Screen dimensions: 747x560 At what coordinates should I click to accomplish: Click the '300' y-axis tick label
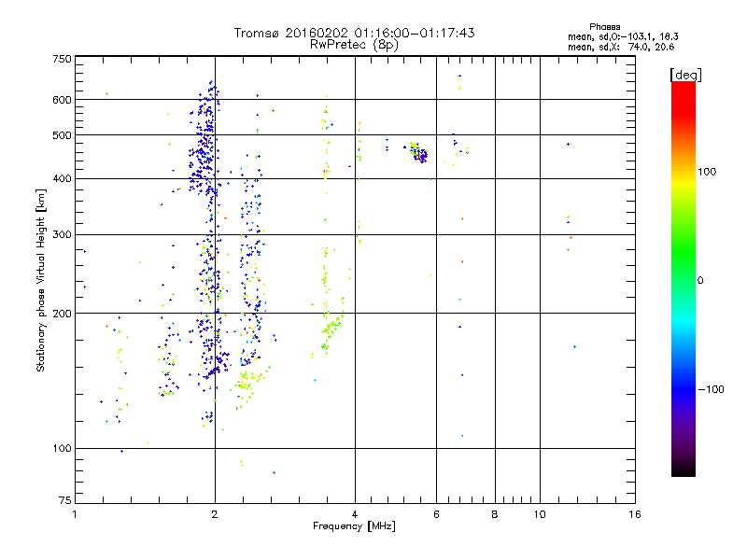(62, 234)
